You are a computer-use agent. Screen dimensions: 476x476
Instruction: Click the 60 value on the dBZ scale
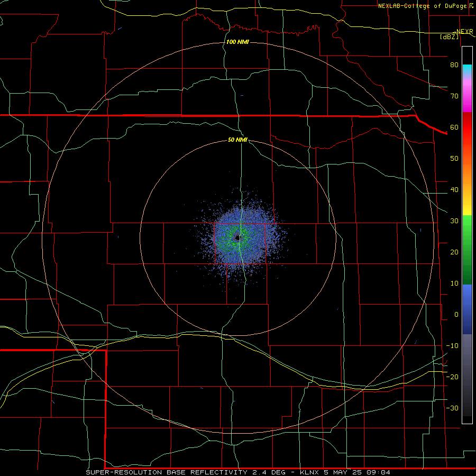click(x=454, y=127)
